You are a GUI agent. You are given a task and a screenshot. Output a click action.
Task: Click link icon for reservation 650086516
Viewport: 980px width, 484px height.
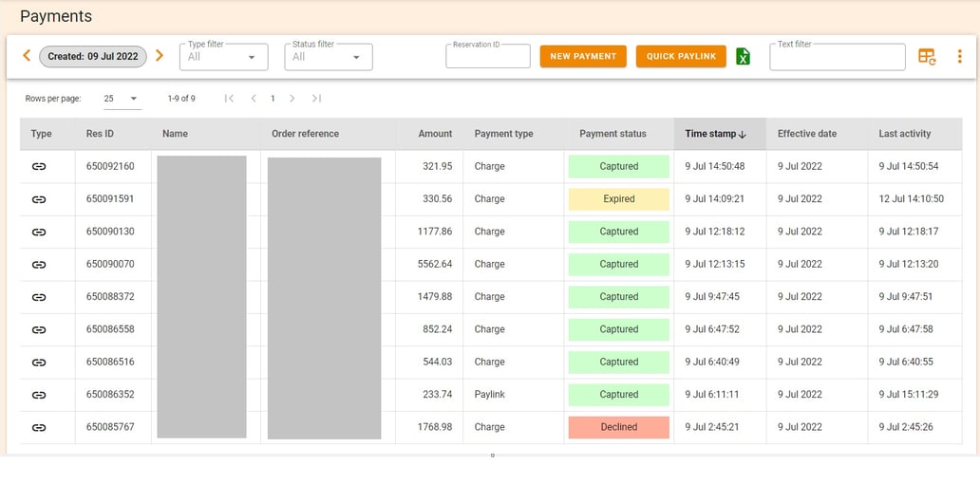tap(39, 362)
